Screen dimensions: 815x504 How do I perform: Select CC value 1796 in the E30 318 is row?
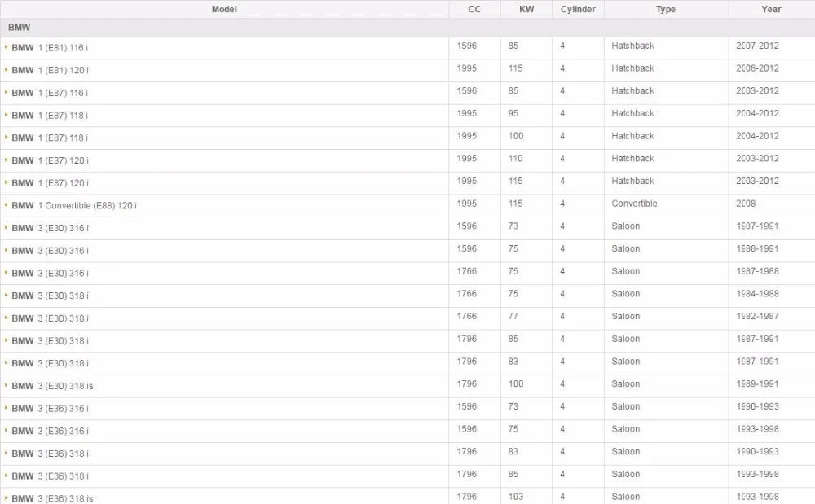coord(467,383)
